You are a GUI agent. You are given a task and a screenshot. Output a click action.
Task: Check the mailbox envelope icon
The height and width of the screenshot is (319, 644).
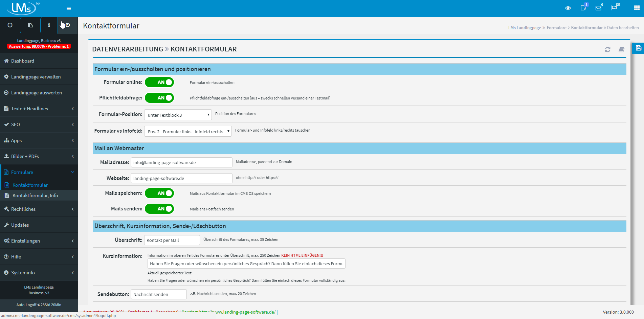pos(599,7)
